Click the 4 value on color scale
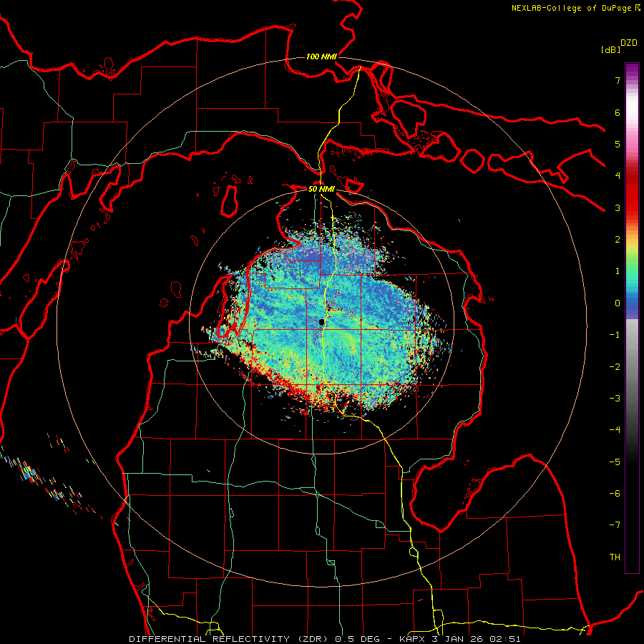644x644 pixels. (x=618, y=176)
